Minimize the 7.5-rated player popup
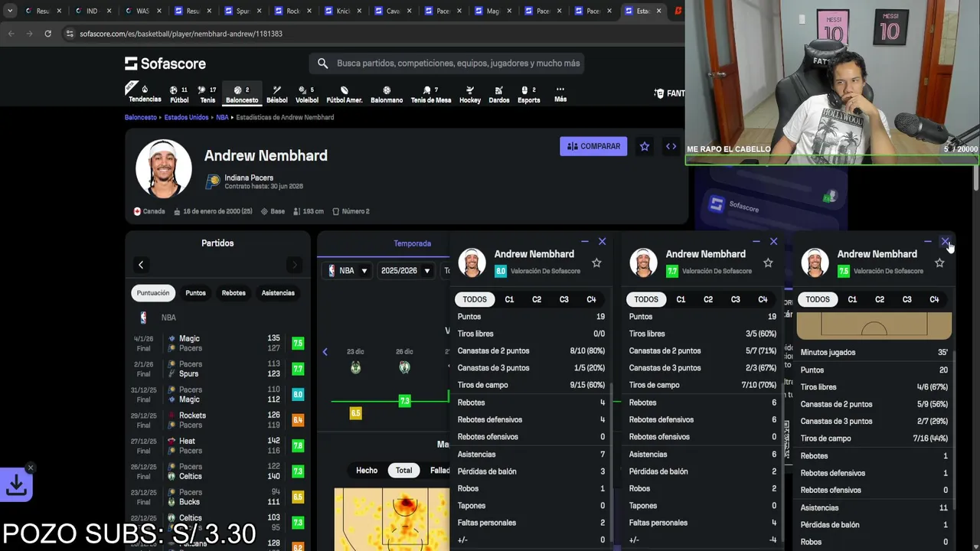 click(928, 242)
